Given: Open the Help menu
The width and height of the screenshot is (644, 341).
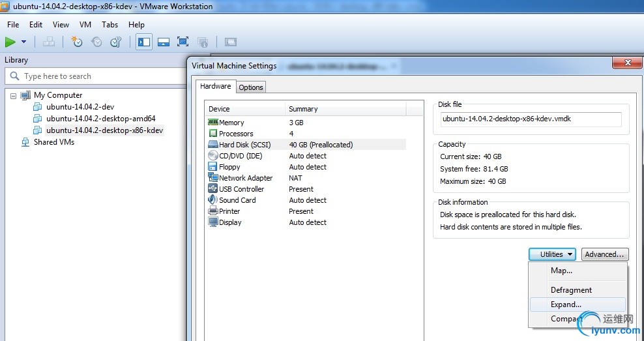Looking at the screenshot, I should (x=136, y=25).
